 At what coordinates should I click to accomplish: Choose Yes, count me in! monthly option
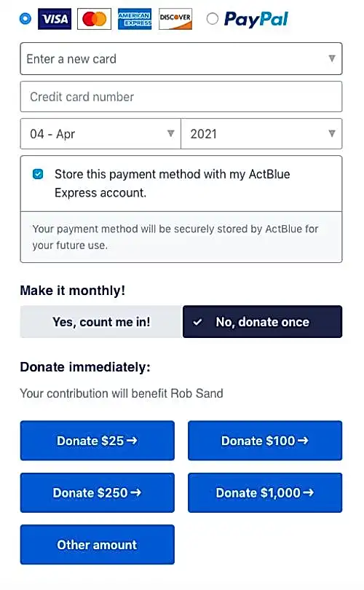(x=101, y=322)
